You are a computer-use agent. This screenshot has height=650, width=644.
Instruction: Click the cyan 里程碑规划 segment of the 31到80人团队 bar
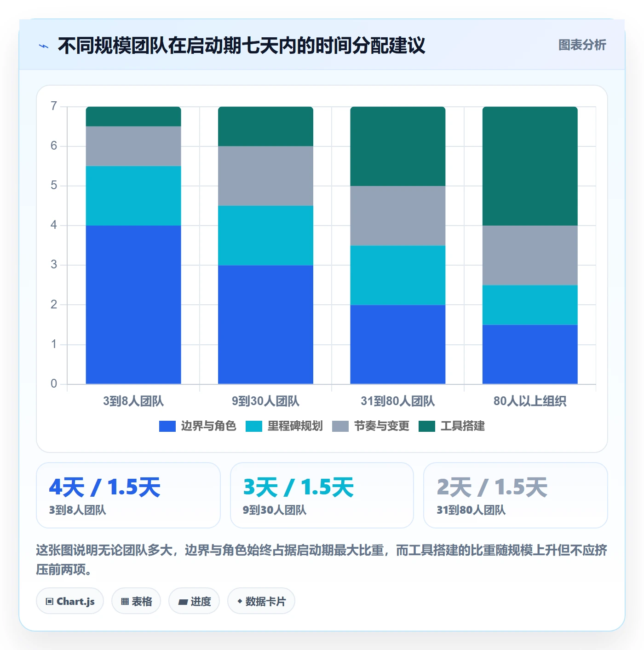coord(398,275)
